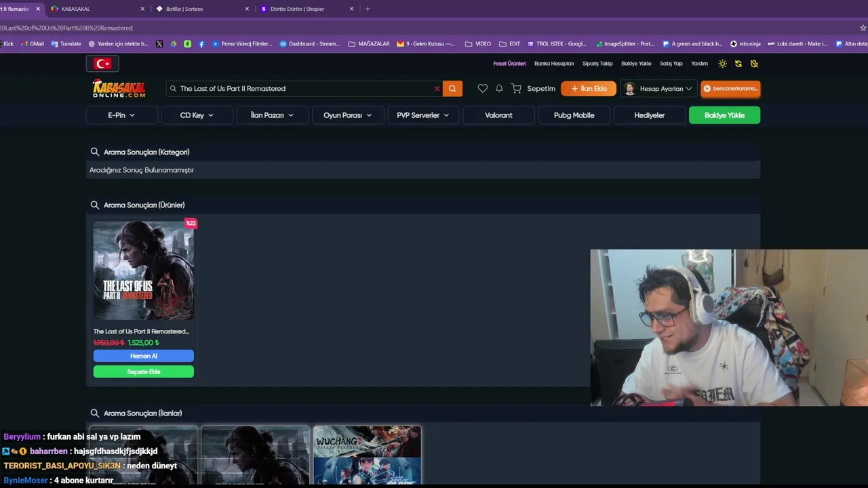Click the orange İlan Ekle button
Image resolution: width=868 pixels, height=488 pixels.
point(589,88)
